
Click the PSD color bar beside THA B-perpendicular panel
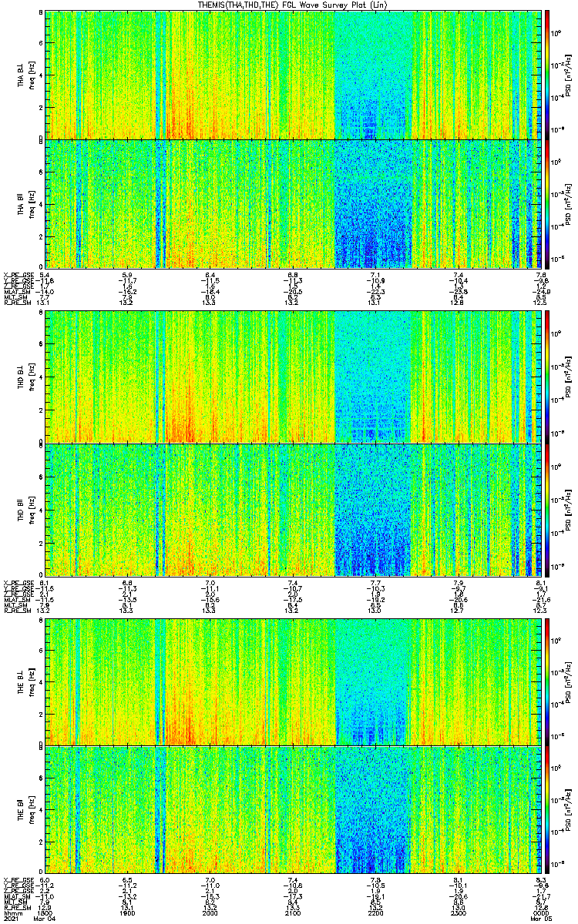[547, 74]
